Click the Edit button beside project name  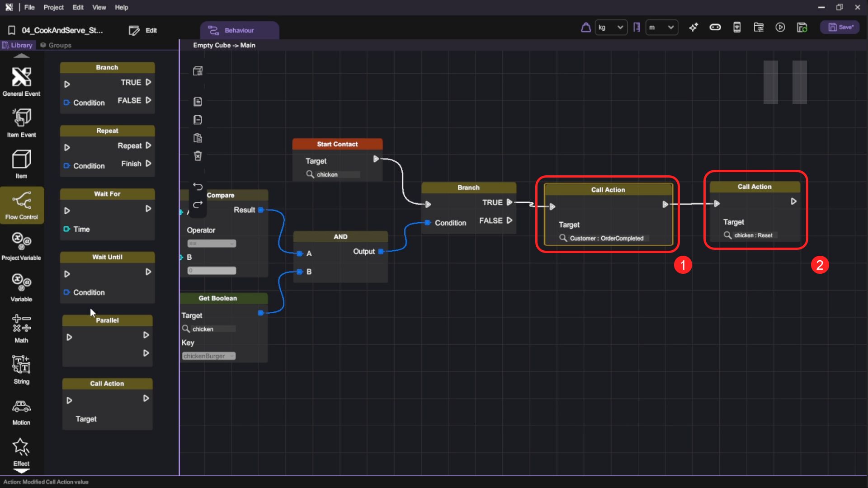pos(143,30)
